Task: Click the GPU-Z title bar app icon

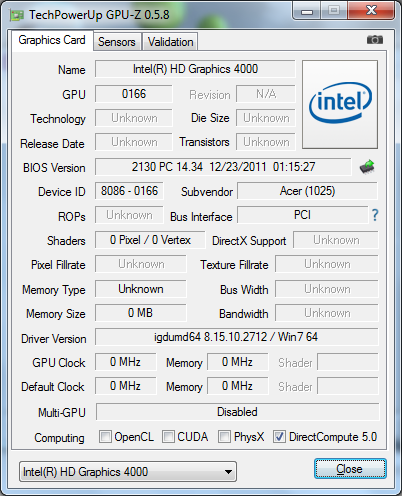Action: [17, 15]
